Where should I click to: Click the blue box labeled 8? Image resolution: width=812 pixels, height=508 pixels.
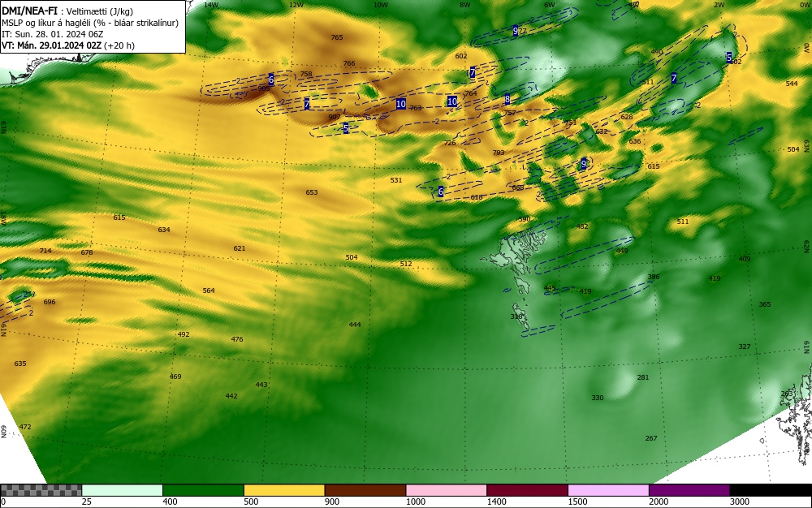point(508,100)
